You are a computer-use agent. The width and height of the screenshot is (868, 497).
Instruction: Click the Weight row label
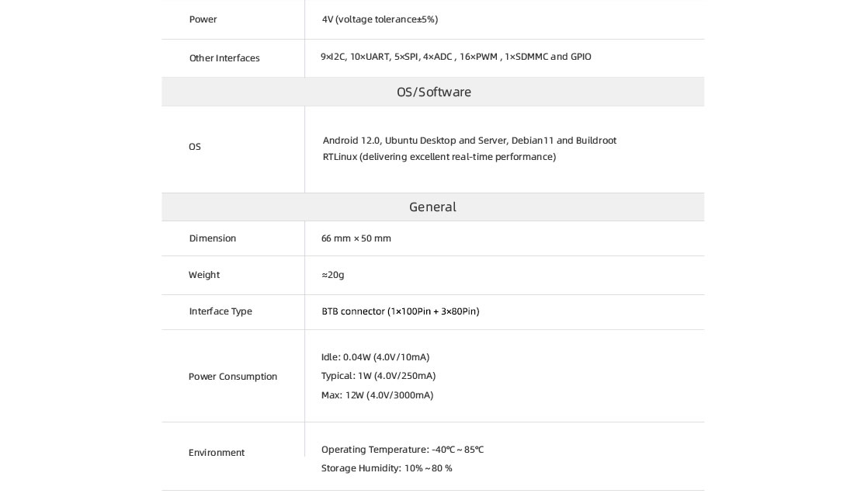(x=203, y=275)
